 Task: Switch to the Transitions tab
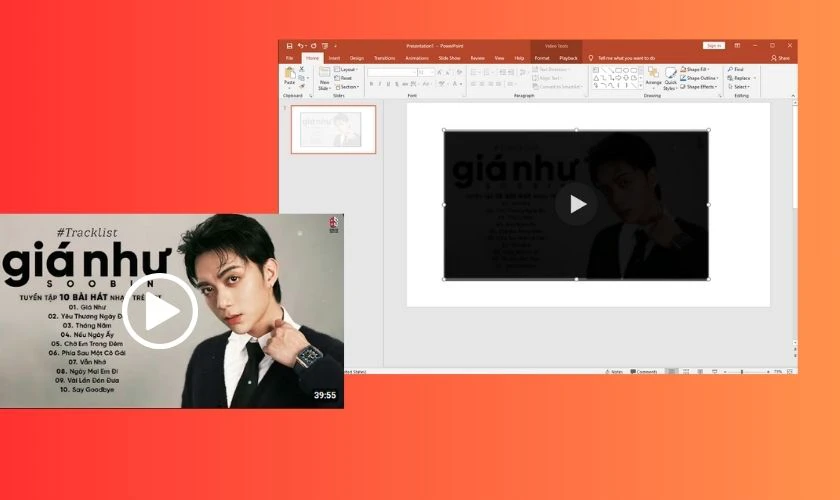384,58
